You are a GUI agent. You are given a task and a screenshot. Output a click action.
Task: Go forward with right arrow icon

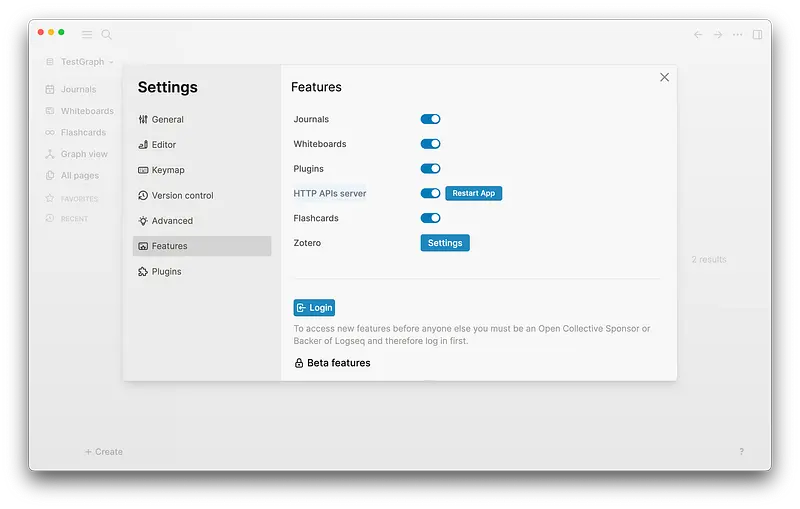click(x=718, y=34)
